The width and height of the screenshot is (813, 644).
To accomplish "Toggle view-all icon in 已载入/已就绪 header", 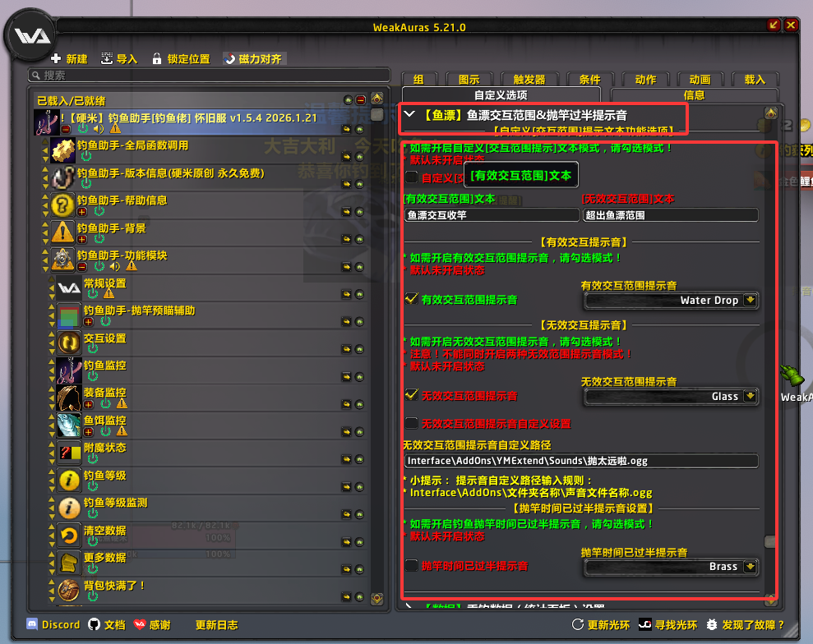I will tap(348, 100).
